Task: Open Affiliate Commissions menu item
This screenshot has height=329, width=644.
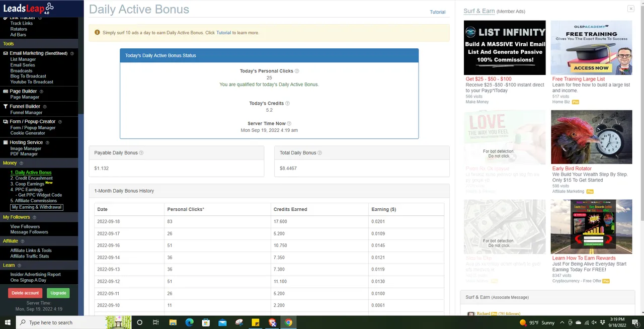Action: (34, 201)
